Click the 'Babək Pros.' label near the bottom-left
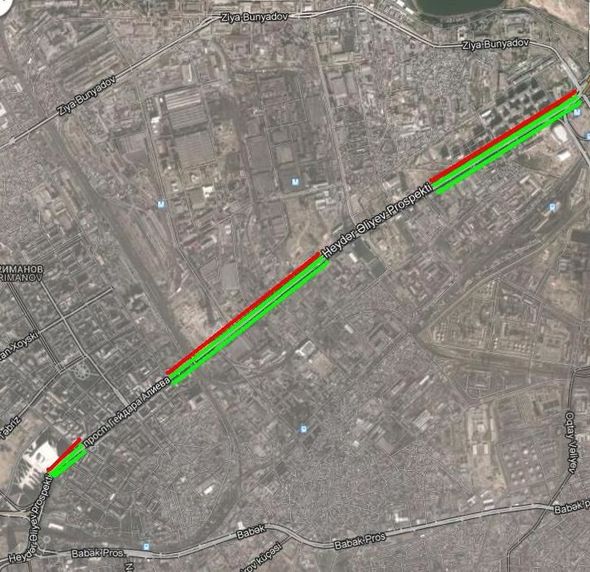 [x=97, y=553]
